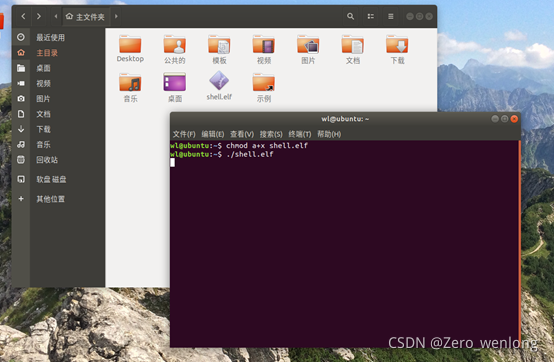Image resolution: width=554 pixels, height=362 pixels.
Task: Select the 示例 link folder
Action: point(264,88)
